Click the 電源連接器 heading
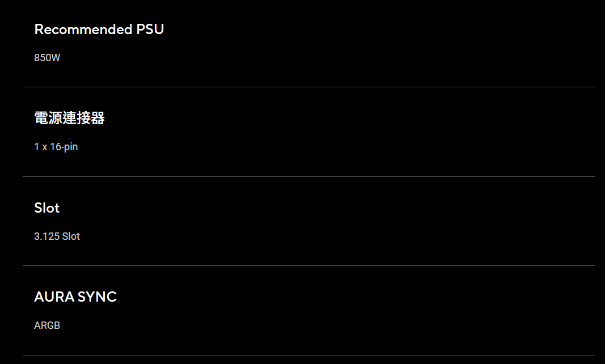Screen dimensions: 605x364 69,118
